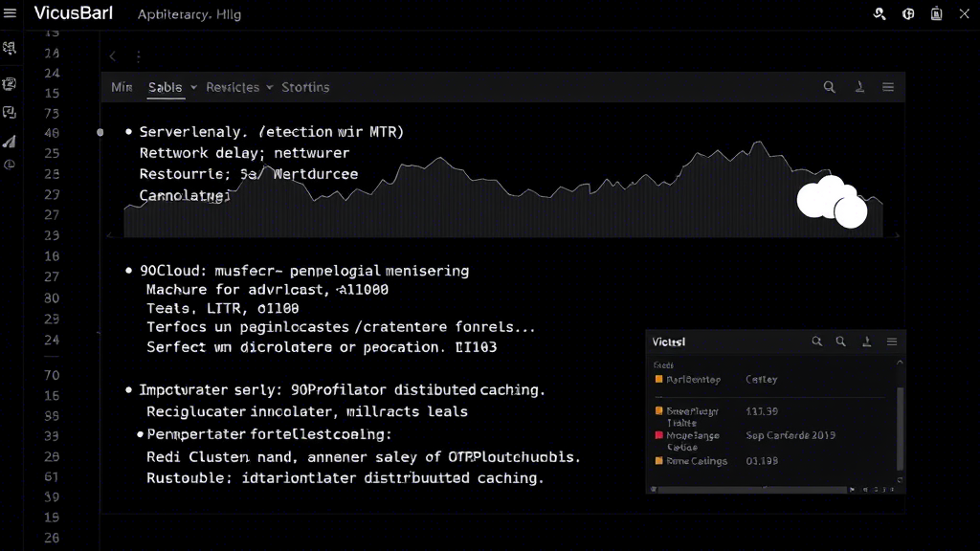Viewport: 980px width, 551px height.
Task: Open the Victsl panel hamburger menu
Action: (892, 342)
